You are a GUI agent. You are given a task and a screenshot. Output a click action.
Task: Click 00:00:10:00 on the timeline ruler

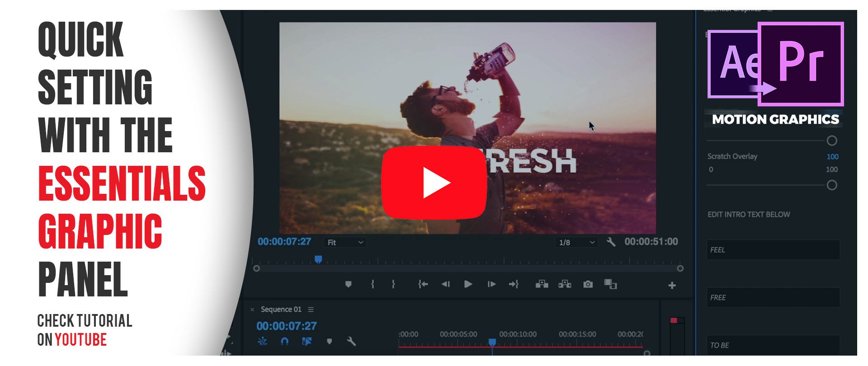click(x=518, y=334)
